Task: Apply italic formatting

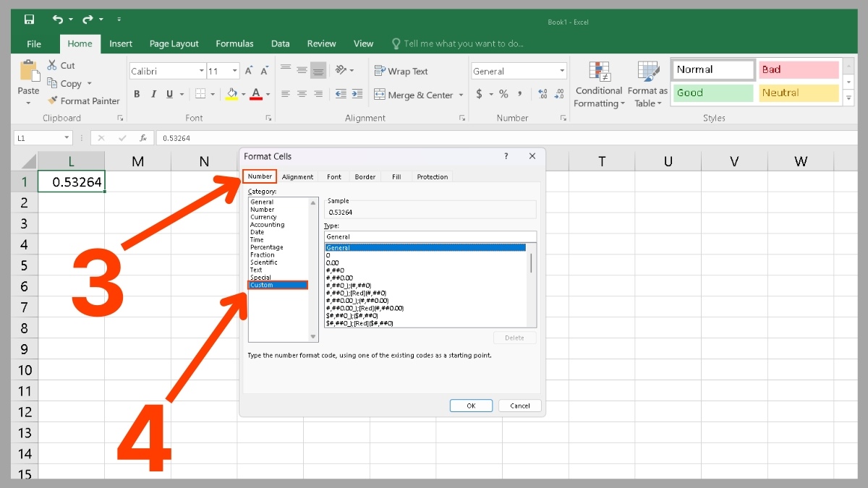Action: (x=153, y=94)
